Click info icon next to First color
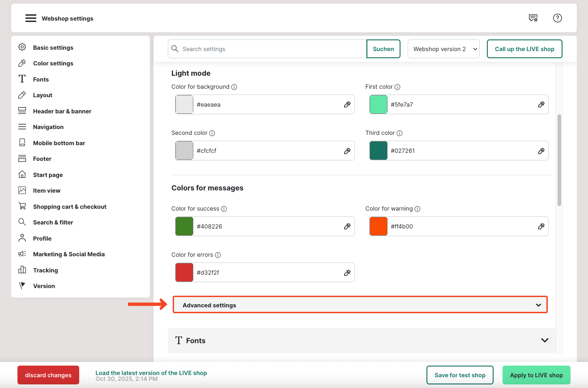Viewport: 588px width, 388px height. tap(397, 87)
